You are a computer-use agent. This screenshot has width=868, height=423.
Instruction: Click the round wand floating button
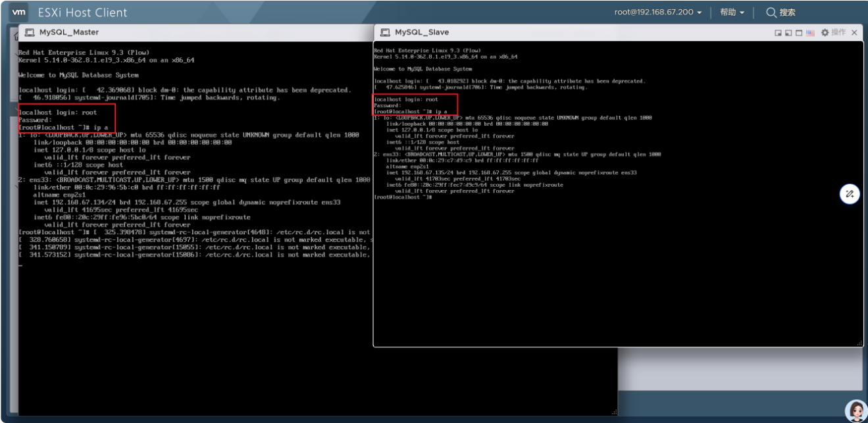pyautogui.click(x=850, y=193)
